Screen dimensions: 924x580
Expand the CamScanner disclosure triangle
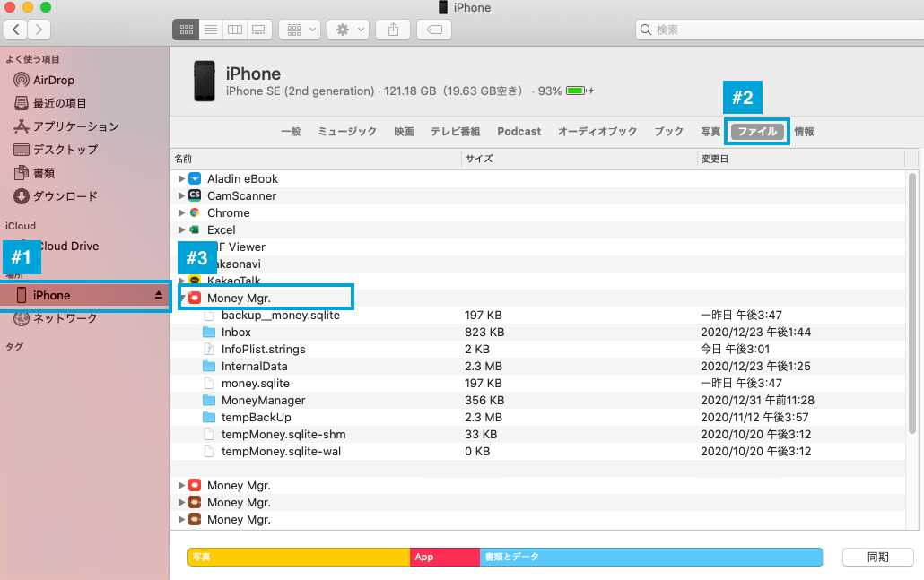(x=181, y=195)
